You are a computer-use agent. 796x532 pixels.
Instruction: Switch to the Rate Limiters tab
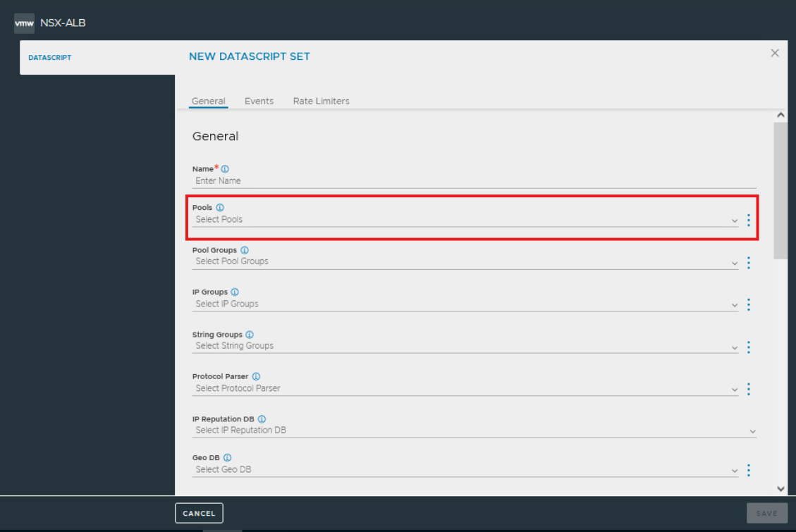coord(321,101)
